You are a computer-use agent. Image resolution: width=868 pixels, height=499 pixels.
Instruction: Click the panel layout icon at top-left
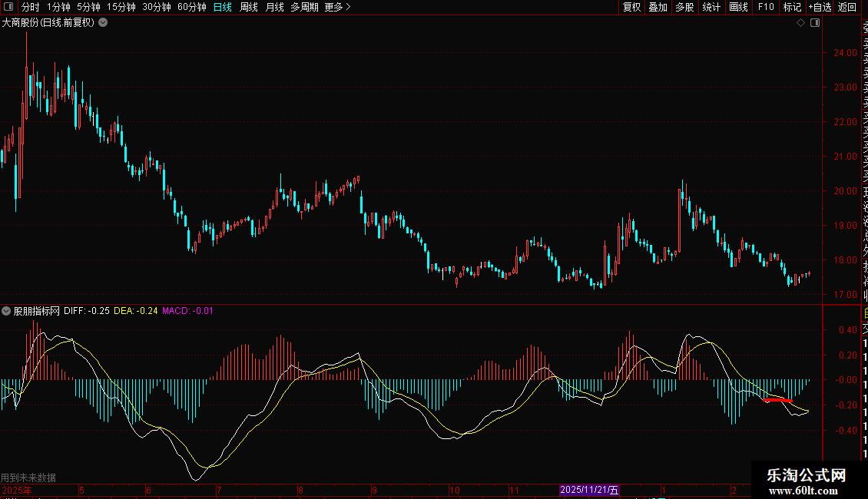8,7
